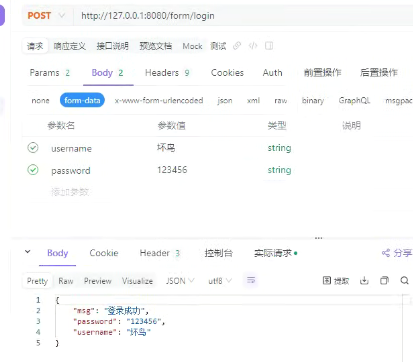
Task: Select the response Body tab
Action: pyautogui.click(x=58, y=253)
